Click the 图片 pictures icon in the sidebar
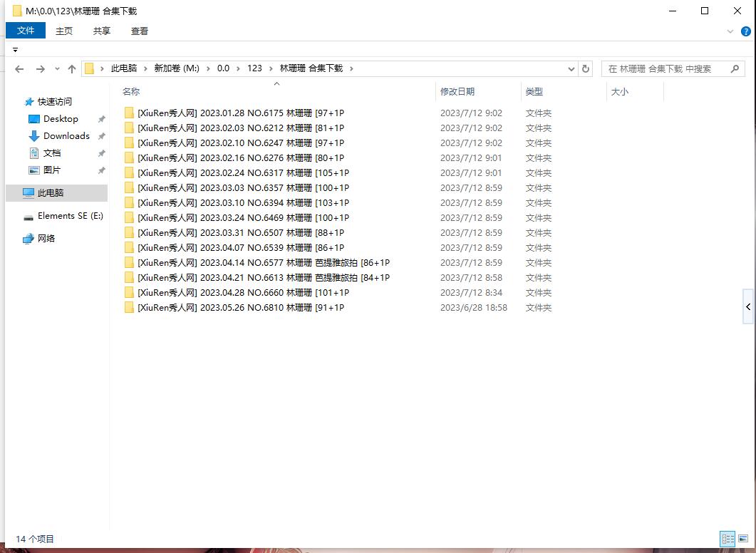Screen dimensions: 756x553 33,170
